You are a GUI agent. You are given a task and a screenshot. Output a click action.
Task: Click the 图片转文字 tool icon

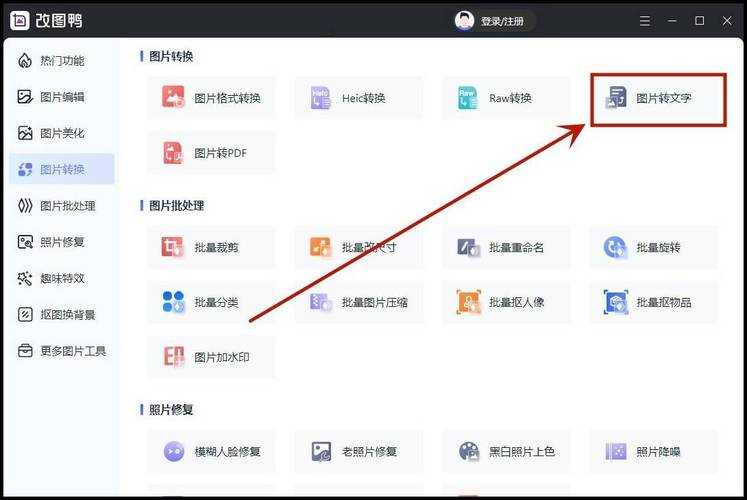(x=616, y=98)
